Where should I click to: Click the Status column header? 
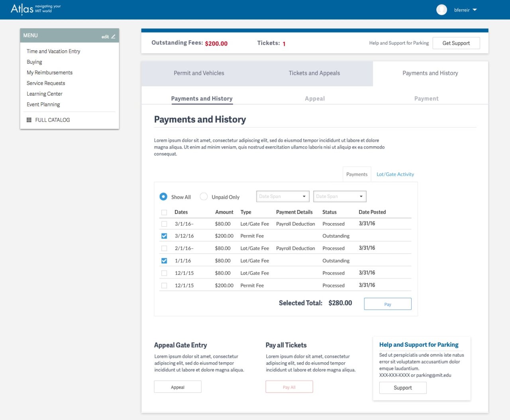(x=330, y=212)
